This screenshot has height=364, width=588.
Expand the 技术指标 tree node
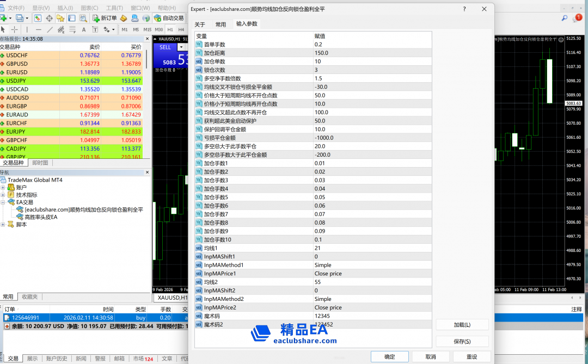coord(3,195)
